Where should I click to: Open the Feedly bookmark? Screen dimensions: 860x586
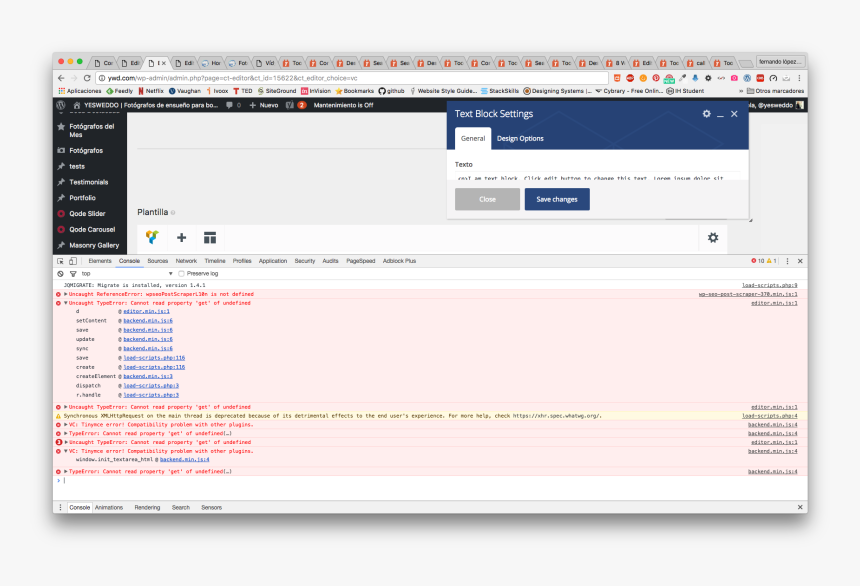[120, 91]
